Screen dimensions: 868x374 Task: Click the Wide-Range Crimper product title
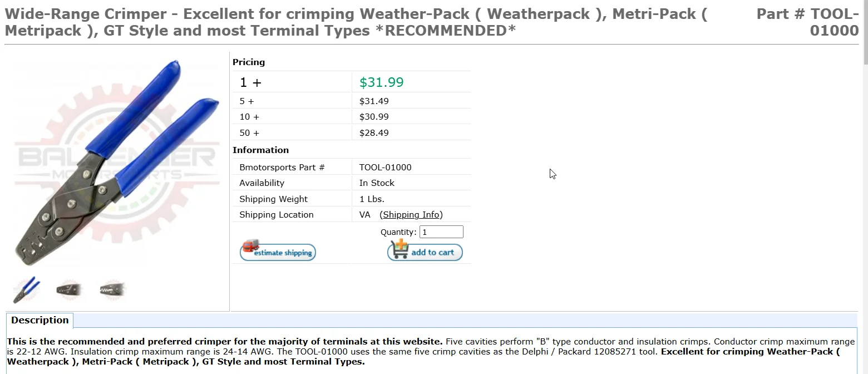[356, 22]
